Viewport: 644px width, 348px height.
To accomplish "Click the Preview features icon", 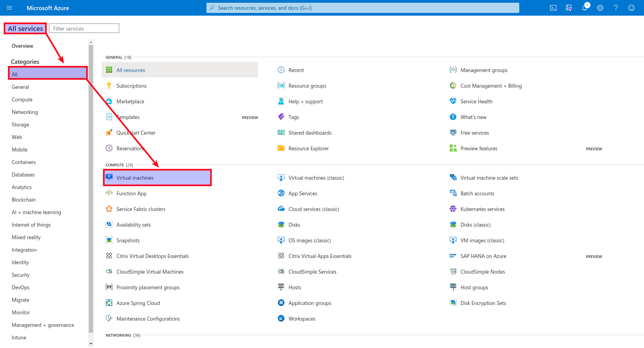I will click(453, 148).
